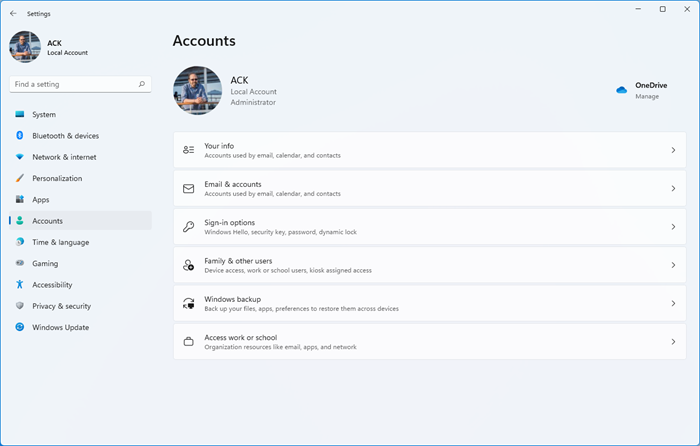Click the OneDrive Manage link
The height and width of the screenshot is (446, 700).
click(x=647, y=96)
